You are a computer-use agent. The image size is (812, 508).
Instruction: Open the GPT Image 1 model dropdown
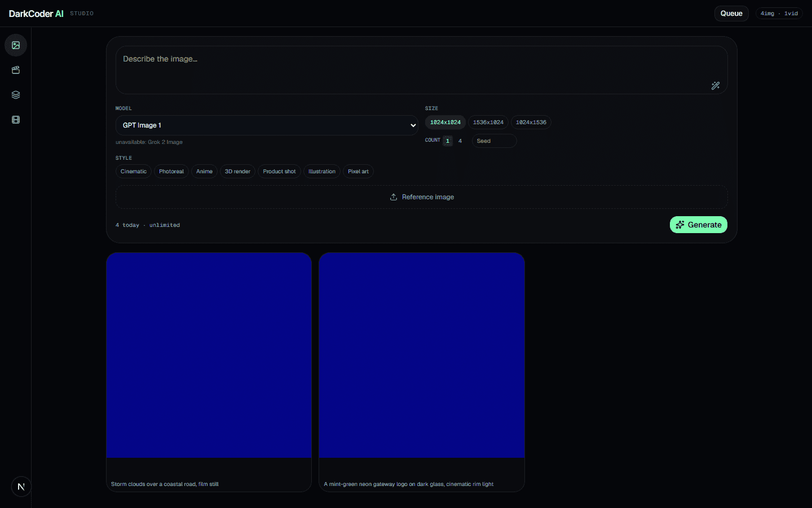[x=267, y=125]
